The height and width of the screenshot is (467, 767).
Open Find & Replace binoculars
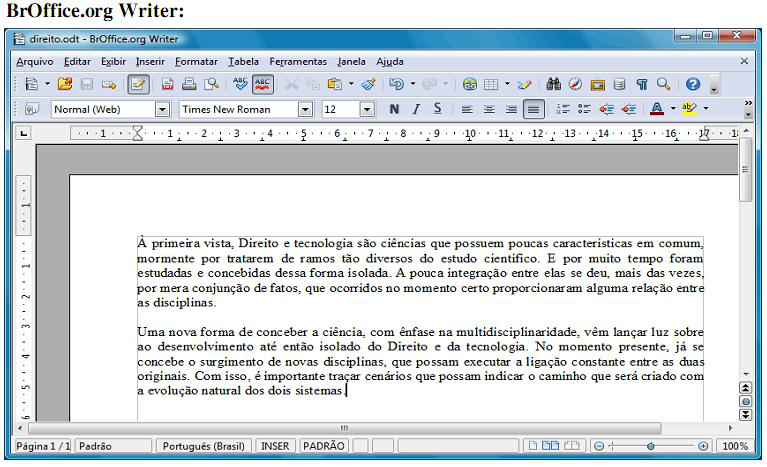coord(553,84)
